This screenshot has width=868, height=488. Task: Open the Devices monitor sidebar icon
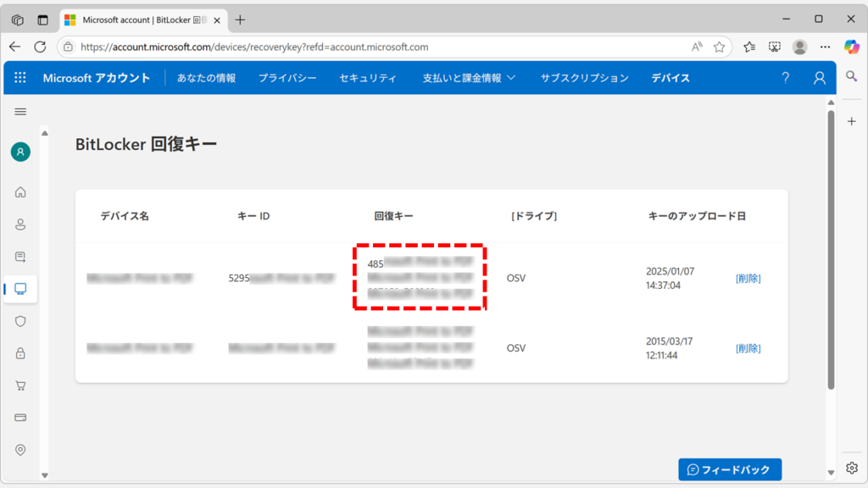click(20, 289)
